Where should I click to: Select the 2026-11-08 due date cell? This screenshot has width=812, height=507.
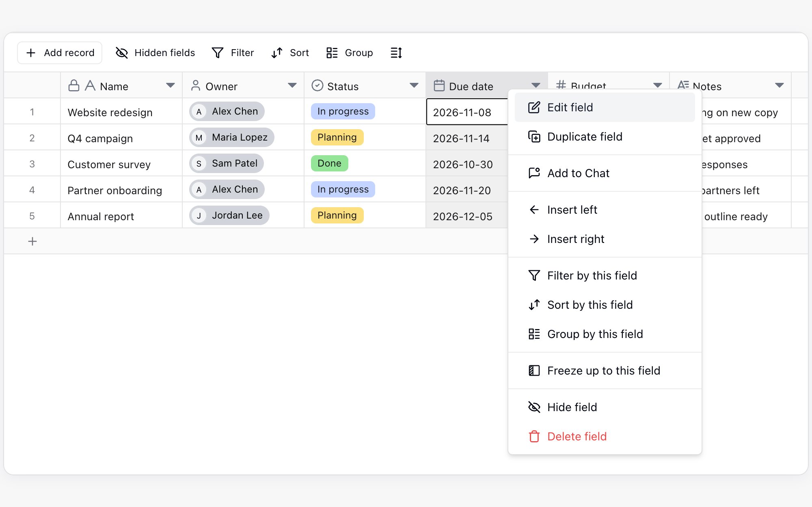[x=467, y=112]
